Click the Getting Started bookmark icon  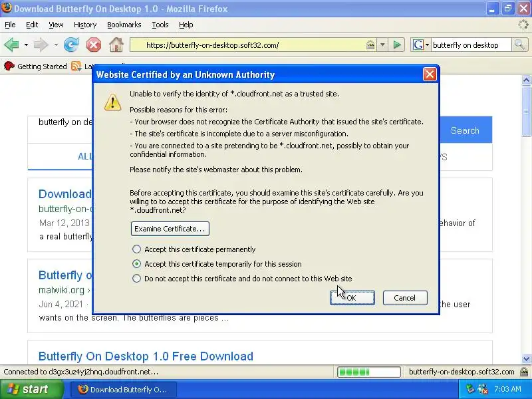(9, 66)
